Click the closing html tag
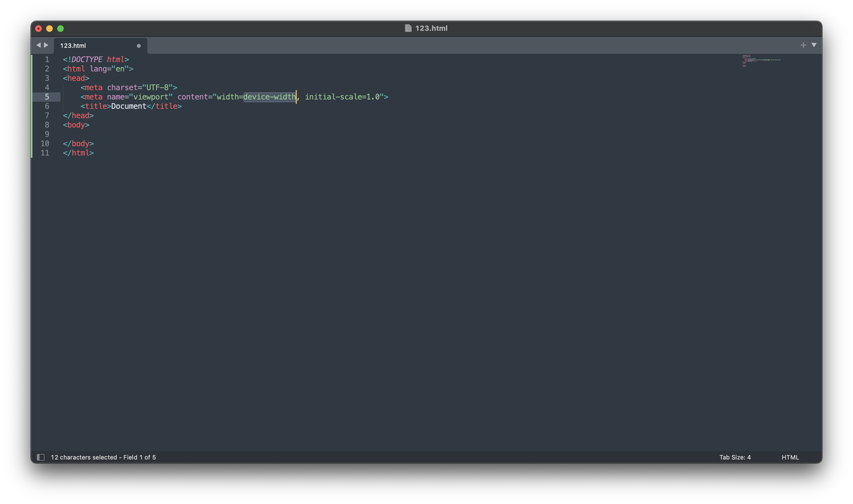The image size is (853, 504). (78, 153)
